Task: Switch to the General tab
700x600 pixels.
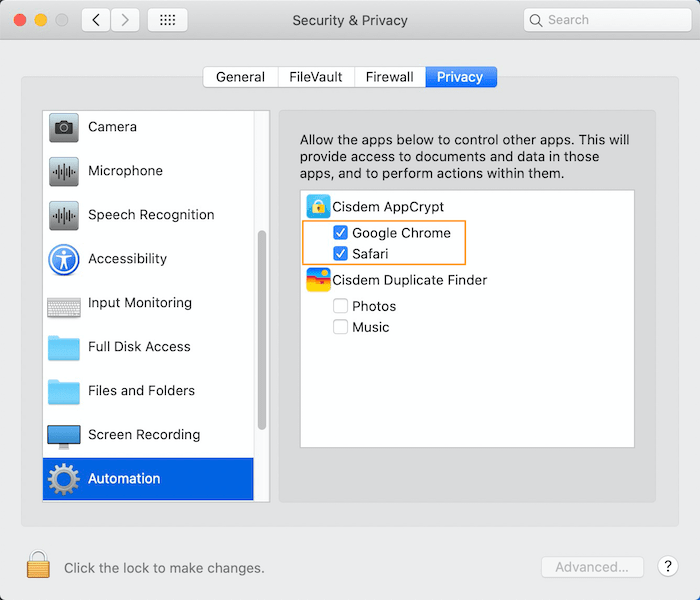Action: point(241,77)
